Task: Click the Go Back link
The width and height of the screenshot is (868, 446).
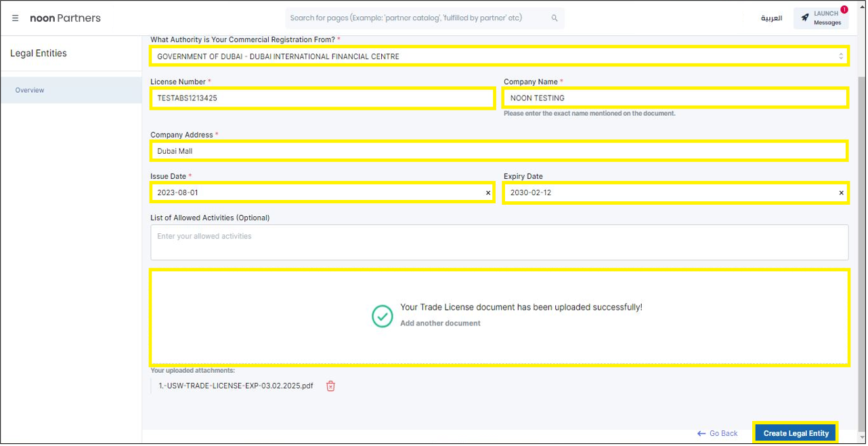Action: coord(717,433)
